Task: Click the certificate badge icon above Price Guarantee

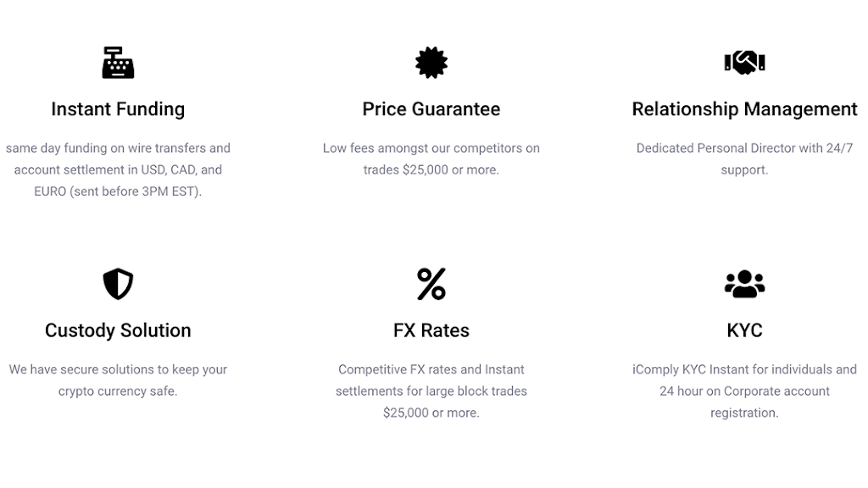Action: click(x=431, y=63)
